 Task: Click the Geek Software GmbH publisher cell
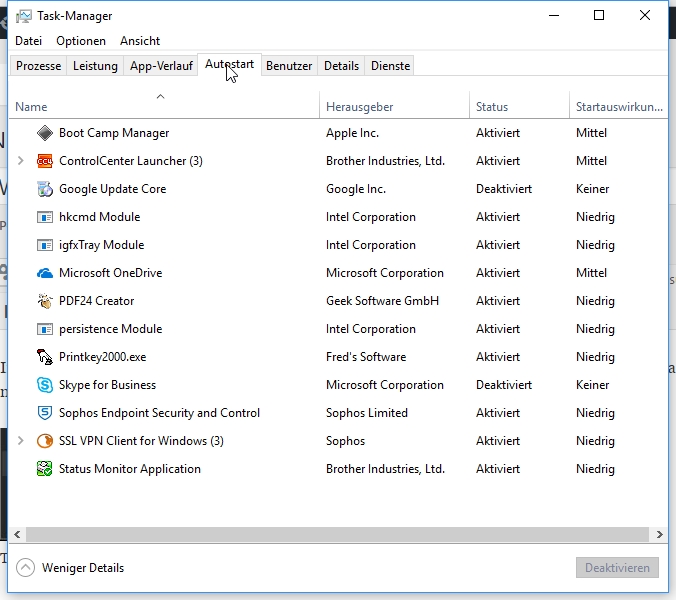point(382,301)
